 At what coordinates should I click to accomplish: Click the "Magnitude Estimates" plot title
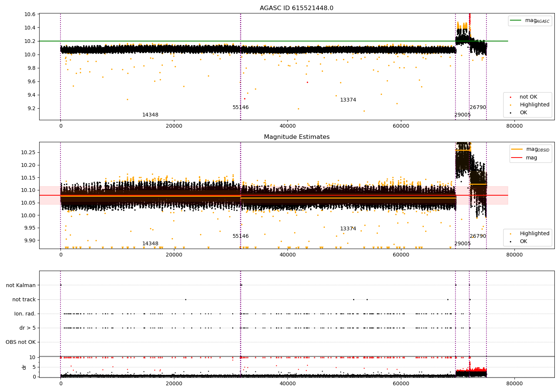coord(296,137)
